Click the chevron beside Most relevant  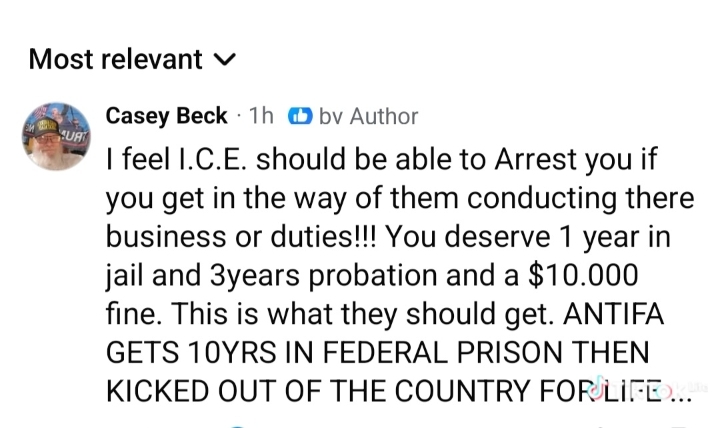[227, 60]
